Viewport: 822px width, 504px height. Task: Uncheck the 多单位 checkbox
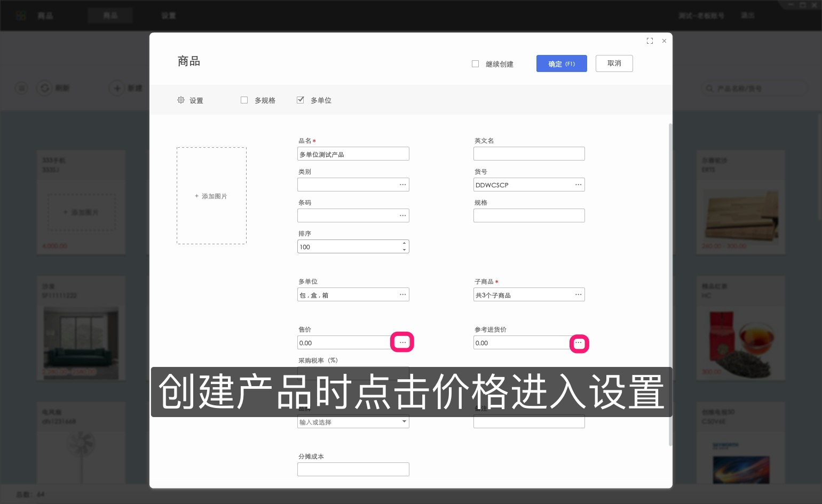[x=301, y=100]
